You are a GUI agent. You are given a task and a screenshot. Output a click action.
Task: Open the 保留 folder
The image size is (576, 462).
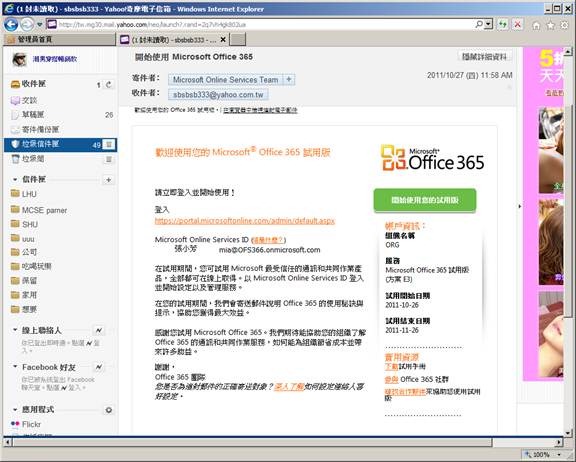click(x=29, y=281)
